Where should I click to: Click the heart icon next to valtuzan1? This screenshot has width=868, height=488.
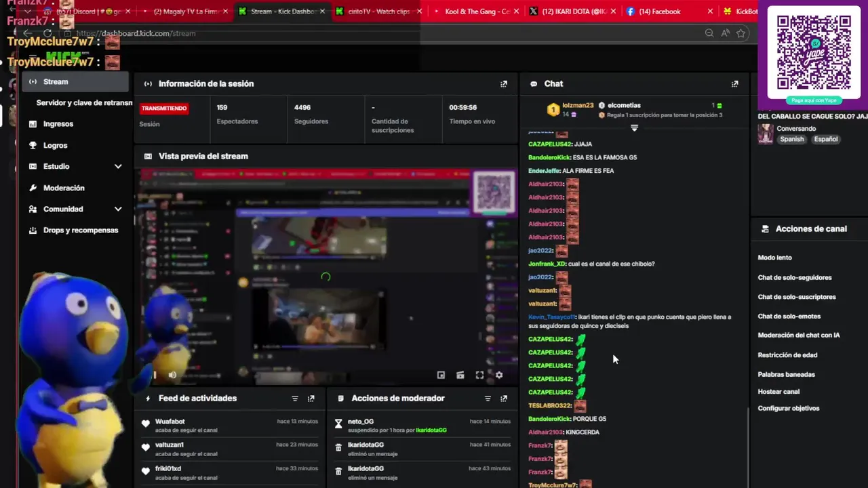point(146,447)
